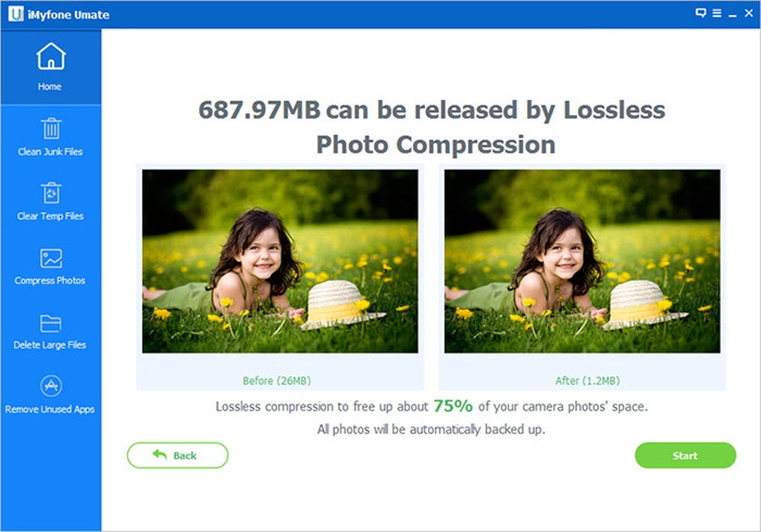The width and height of the screenshot is (761, 532).
Task: Select the After photo preview
Action: (x=583, y=261)
